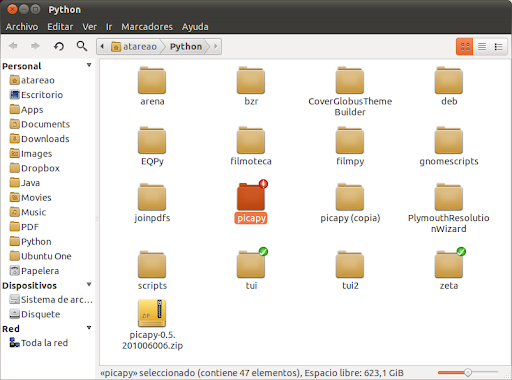Click the Python path bar button
The width and height of the screenshot is (512, 380).
[x=186, y=46]
